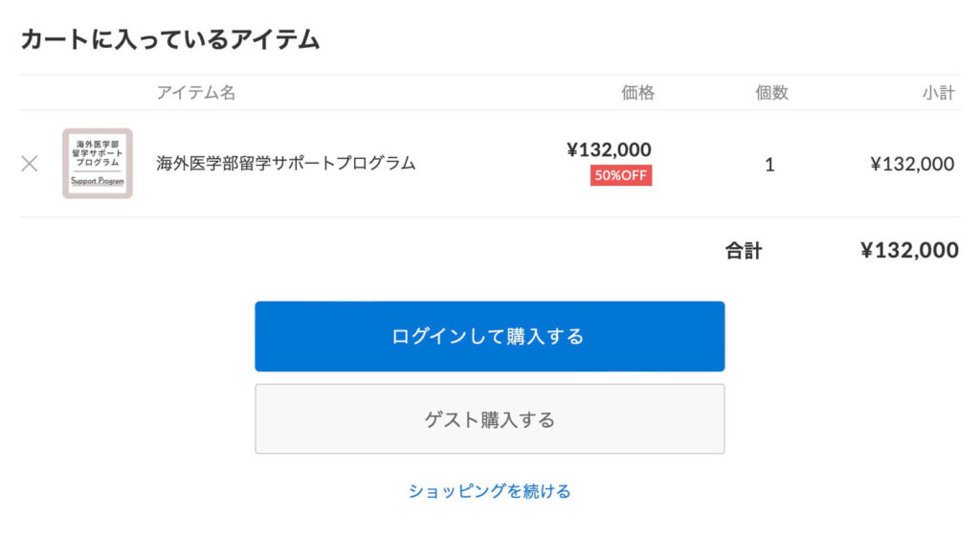Viewport: 980px width, 540px height.
Task: Click the 合計 total label
Action: tap(744, 251)
